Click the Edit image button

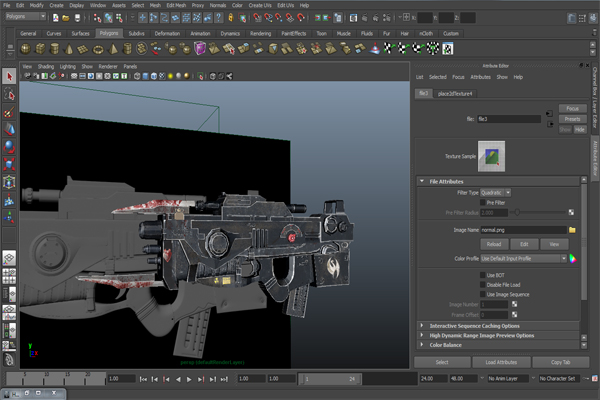coord(524,244)
